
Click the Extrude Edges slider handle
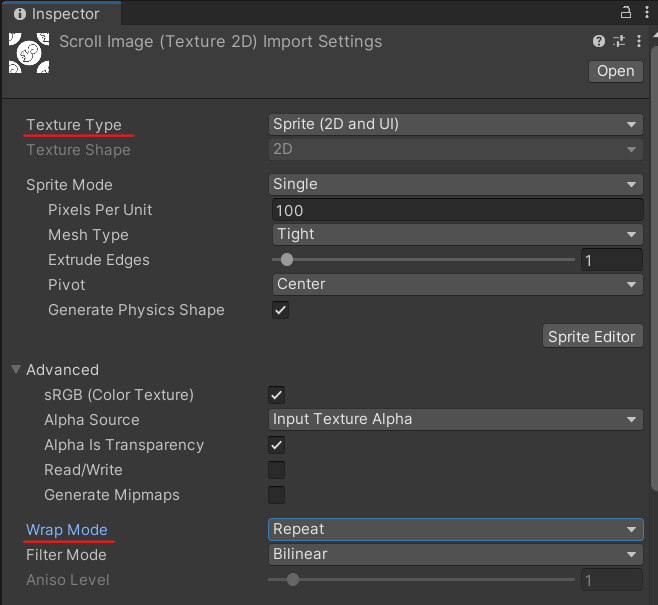pyautogui.click(x=287, y=260)
